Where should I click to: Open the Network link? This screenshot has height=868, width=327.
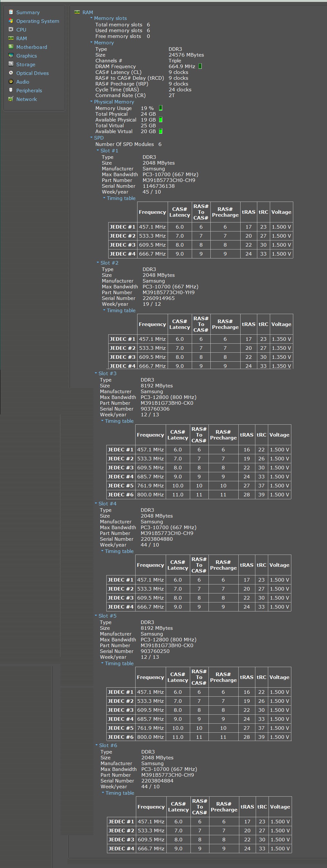click(x=27, y=99)
